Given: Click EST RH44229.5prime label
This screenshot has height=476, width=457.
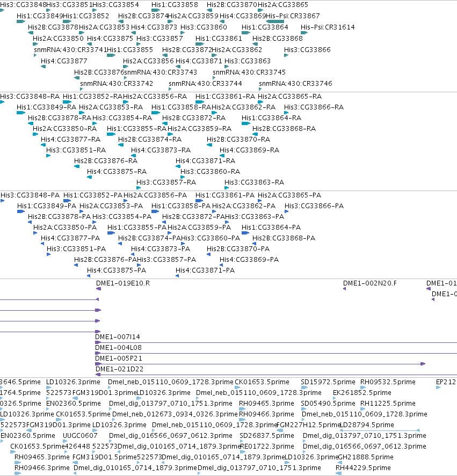Looking at the screenshot, I should coord(363,467).
